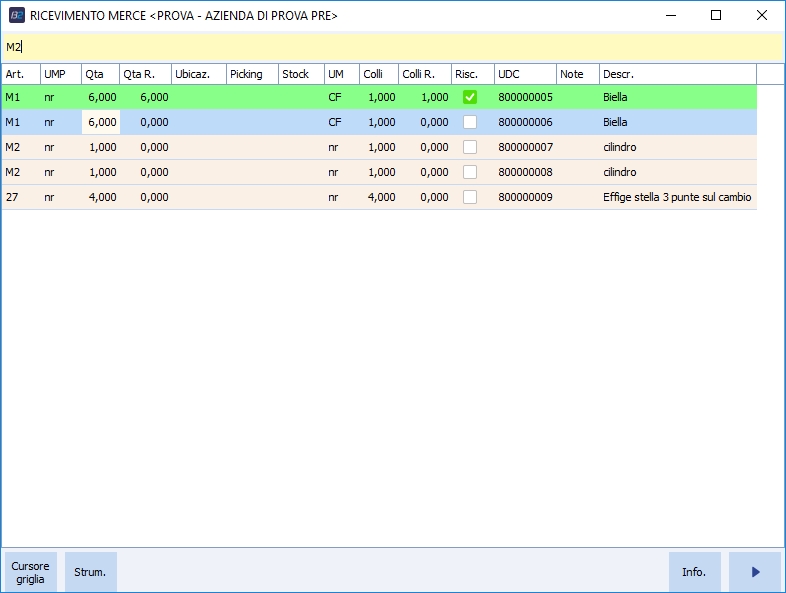Viewport: 786px width, 593px height.
Task: Uncheck Risc. checkbox for UDC 800000005
Action: pyautogui.click(x=470, y=97)
